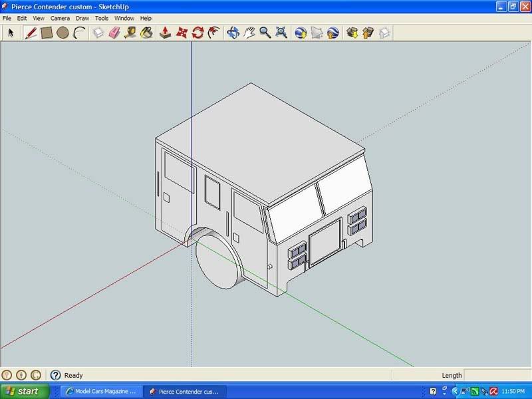Click the Zoom Extents tool
Screen dimensions: 532x399
click(281, 33)
